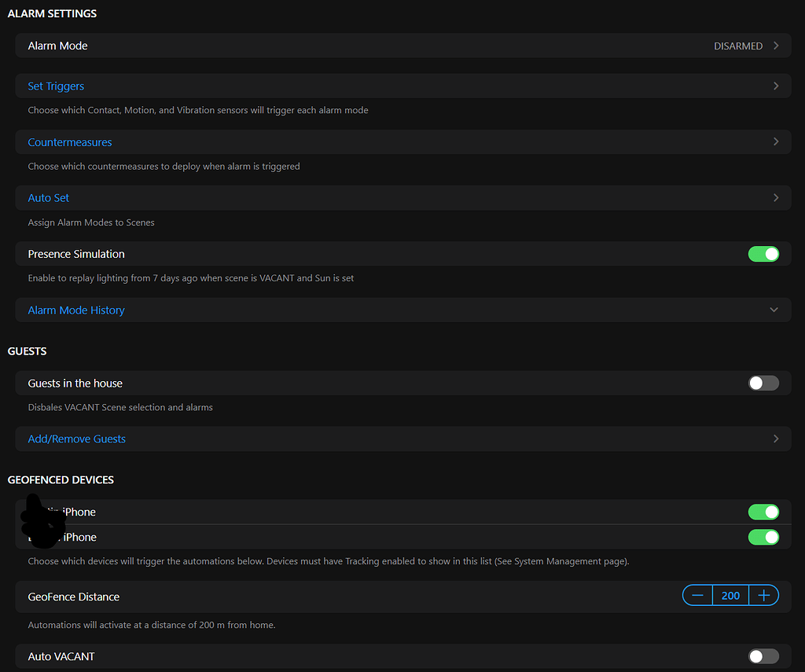The image size is (805, 672).
Task: Open Auto Set to assign alarm modes
Action: [x=48, y=197]
